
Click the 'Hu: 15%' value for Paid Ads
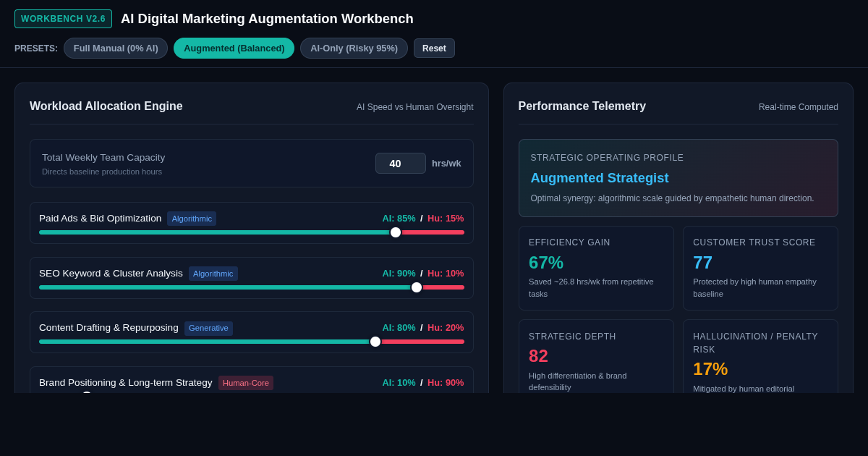coord(446,219)
